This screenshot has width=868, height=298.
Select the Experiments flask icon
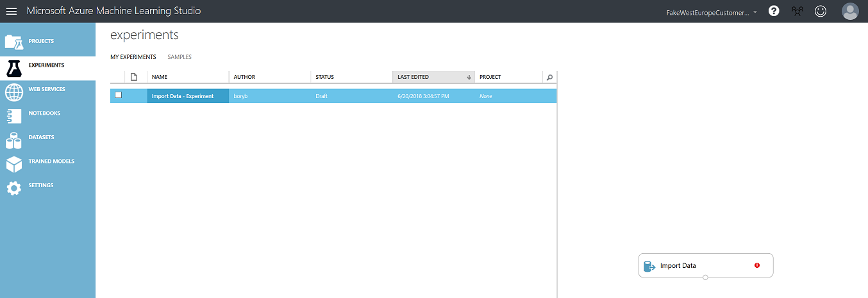point(14,67)
